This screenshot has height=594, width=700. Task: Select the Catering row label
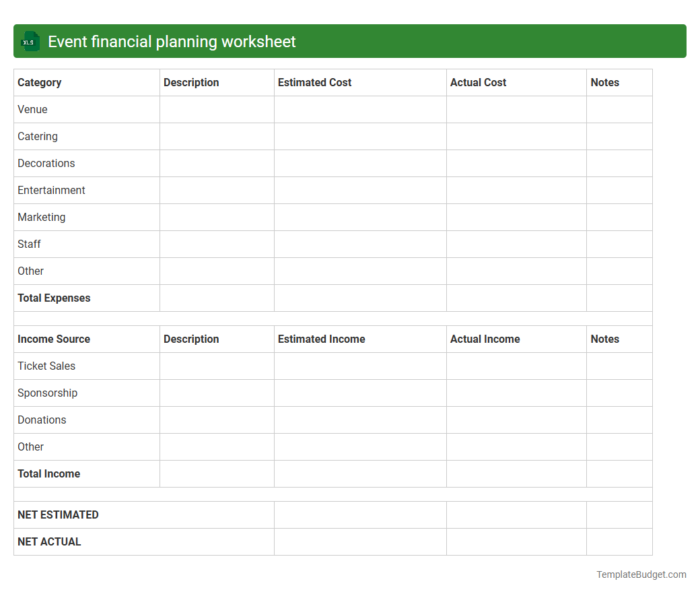[37, 136]
